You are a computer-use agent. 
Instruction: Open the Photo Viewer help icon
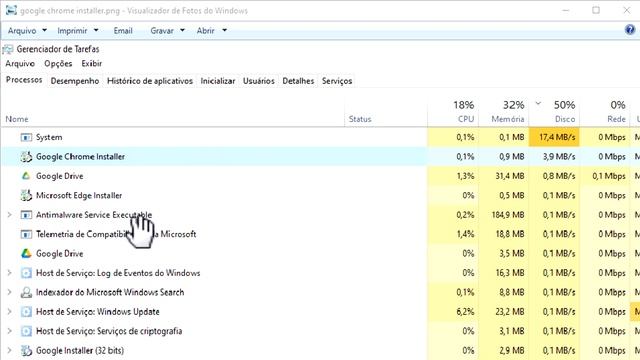[x=630, y=30]
